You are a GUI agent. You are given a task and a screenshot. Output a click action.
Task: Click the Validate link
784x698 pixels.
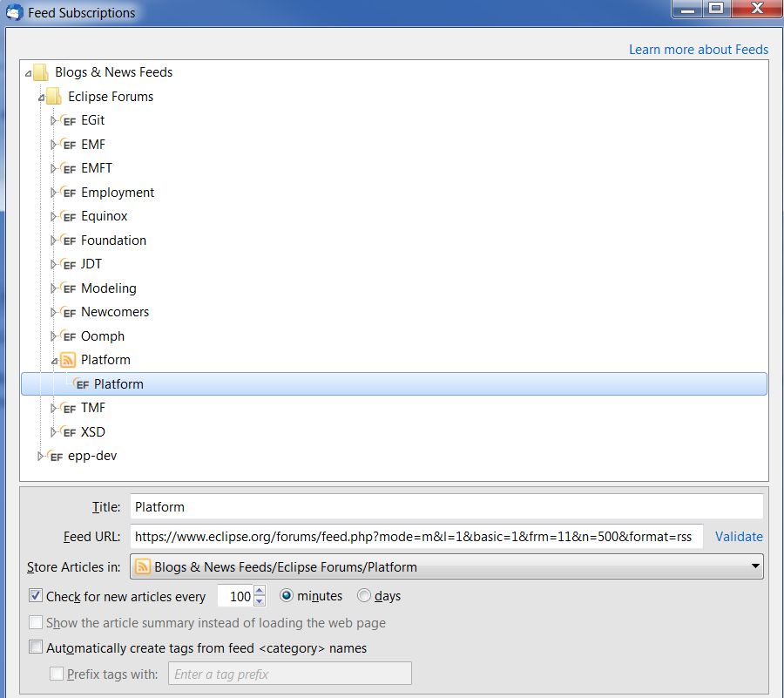point(739,537)
